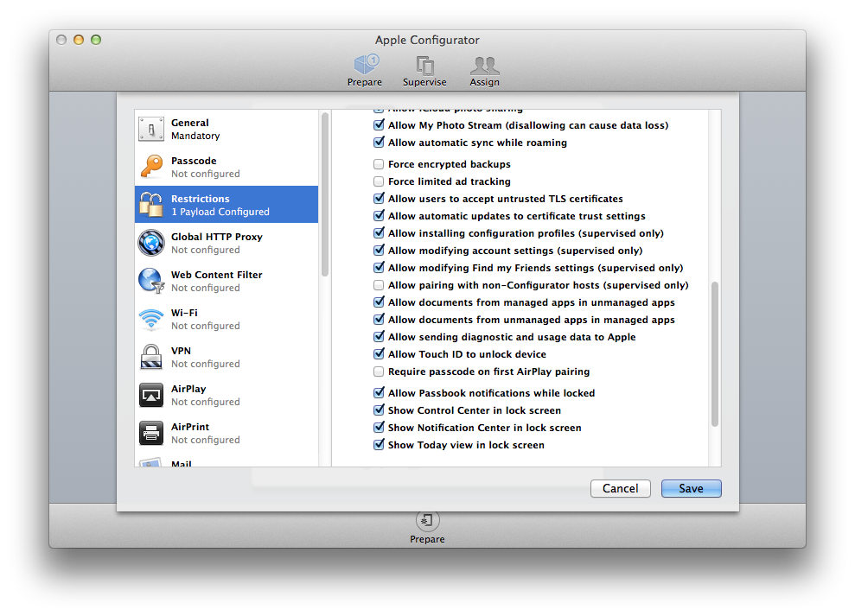Image resolution: width=855 pixels, height=616 pixels.
Task: Select the VPN lock icon
Action: [x=151, y=357]
